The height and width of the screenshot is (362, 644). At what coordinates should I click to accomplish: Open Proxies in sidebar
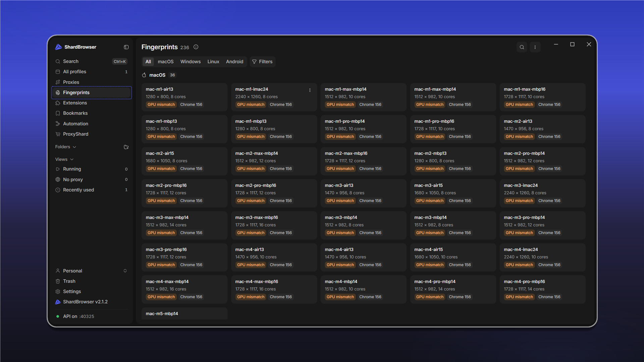tap(91, 82)
